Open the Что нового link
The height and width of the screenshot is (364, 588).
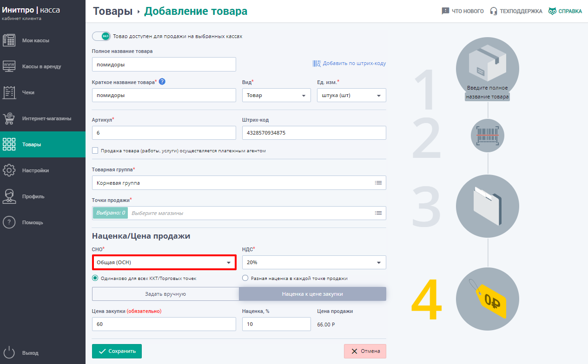click(x=462, y=11)
